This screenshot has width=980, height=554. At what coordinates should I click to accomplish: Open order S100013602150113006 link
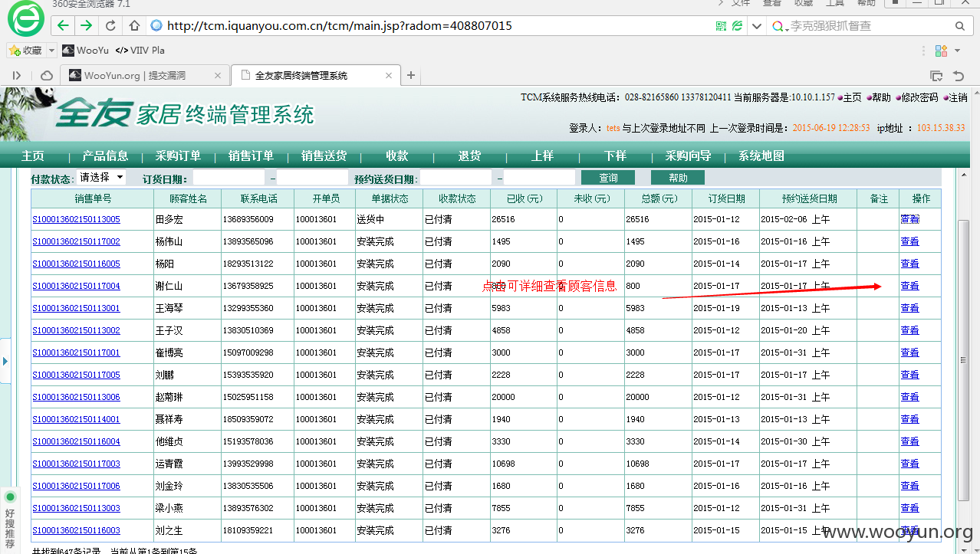(76, 397)
